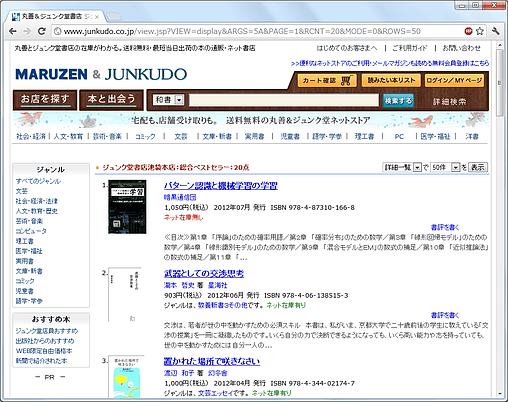Open 児童書 category in top menu
Viewport: 508px width, 402px height.
point(290,136)
